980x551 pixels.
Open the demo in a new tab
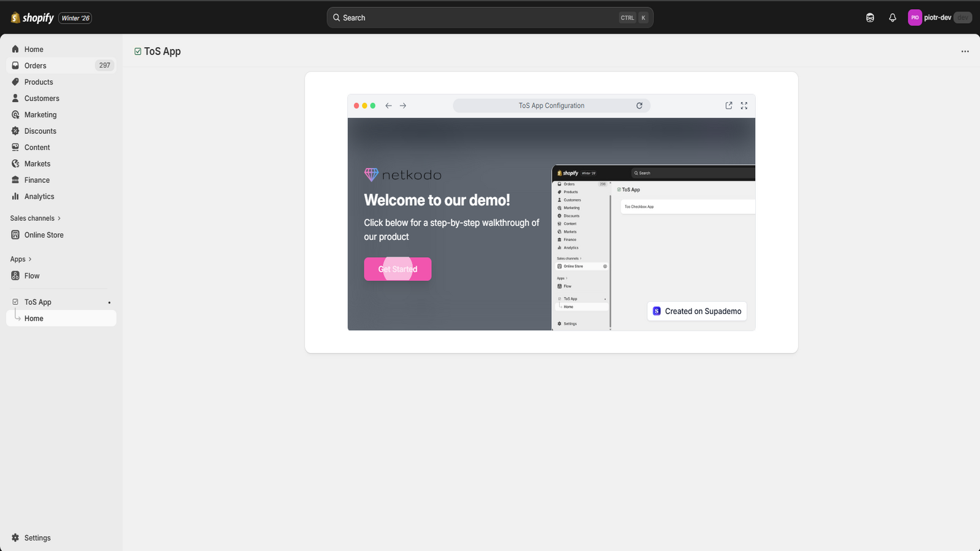click(x=729, y=106)
